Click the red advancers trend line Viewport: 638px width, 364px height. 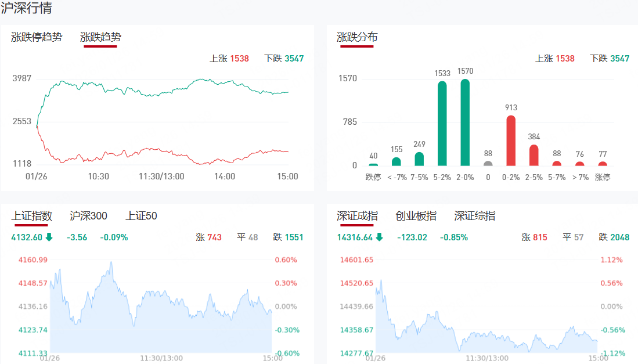tap(163, 151)
